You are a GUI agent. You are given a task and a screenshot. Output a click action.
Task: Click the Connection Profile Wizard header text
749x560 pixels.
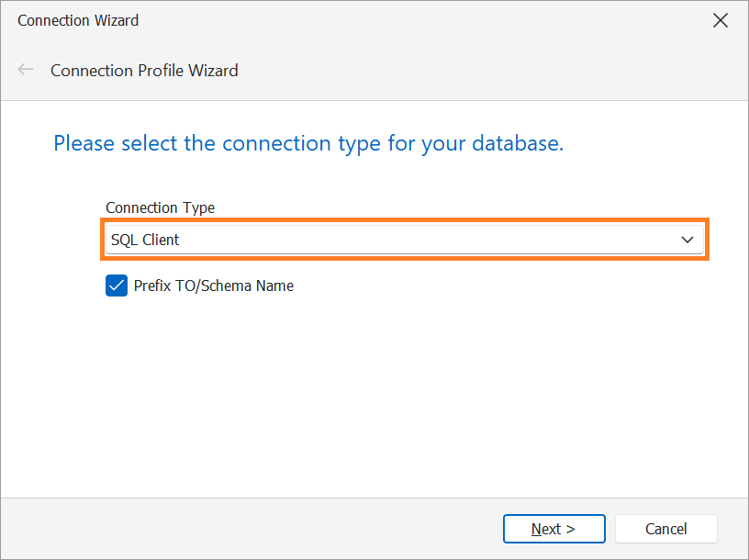tap(144, 71)
